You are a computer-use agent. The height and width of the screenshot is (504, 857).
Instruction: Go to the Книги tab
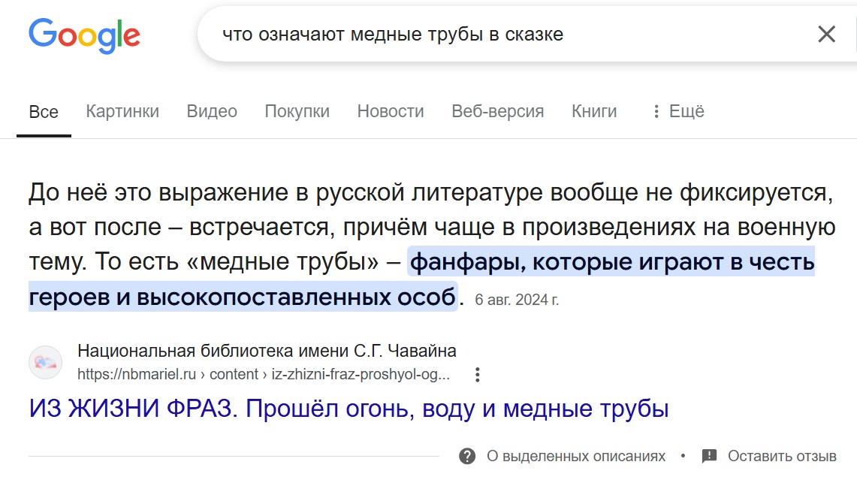pos(594,111)
